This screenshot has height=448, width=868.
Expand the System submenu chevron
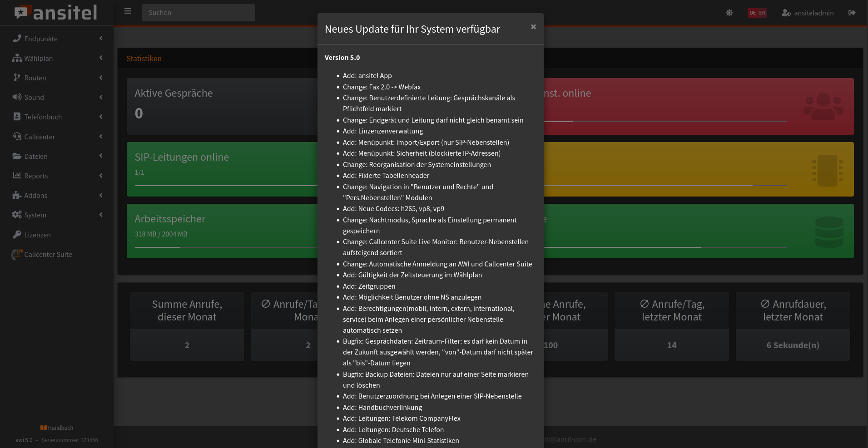(x=101, y=215)
